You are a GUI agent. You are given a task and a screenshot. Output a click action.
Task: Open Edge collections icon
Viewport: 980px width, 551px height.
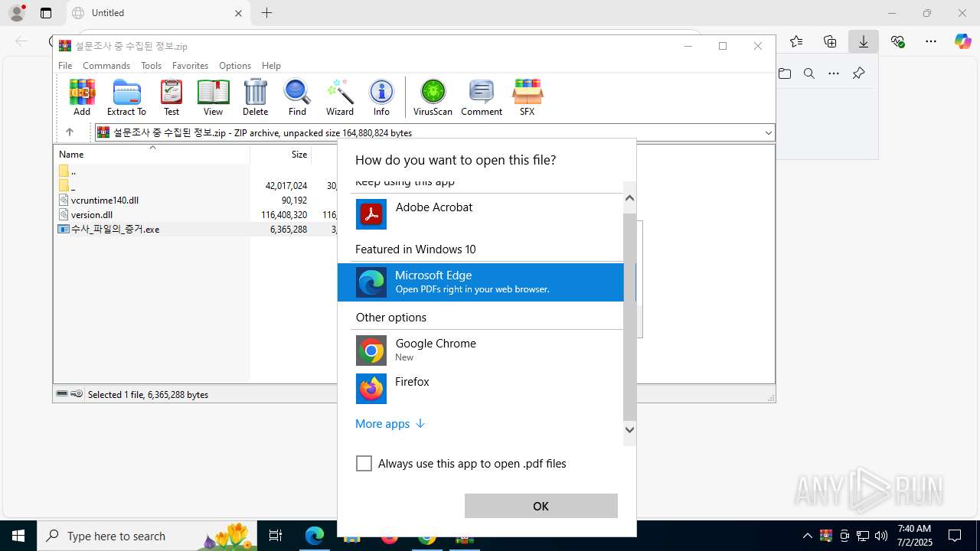tap(830, 41)
